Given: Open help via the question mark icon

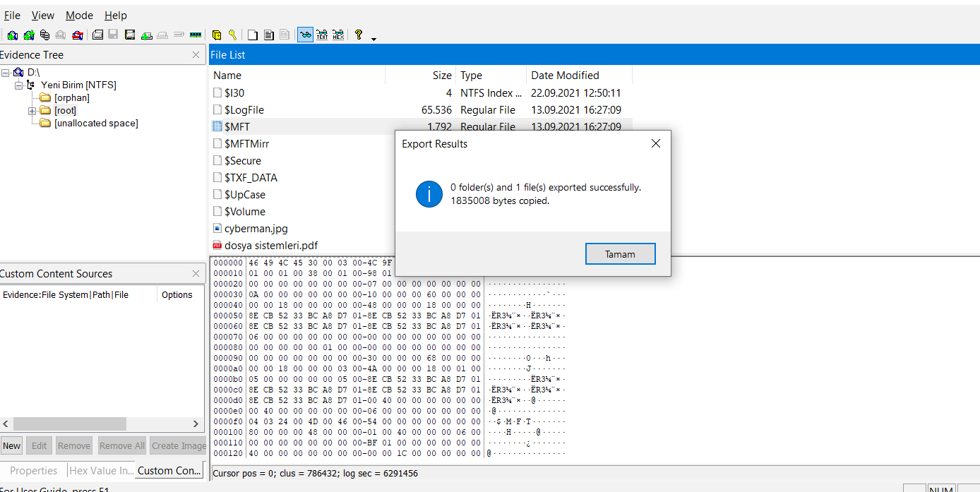Looking at the screenshot, I should (359, 35).
